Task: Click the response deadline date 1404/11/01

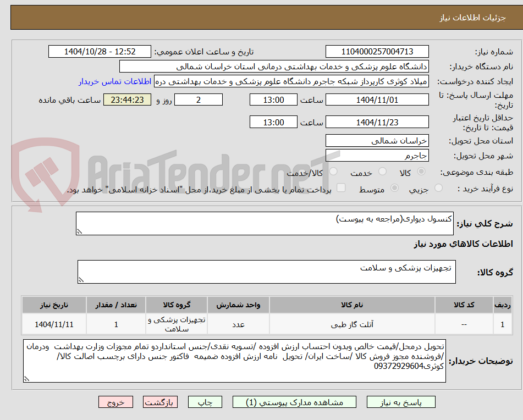Action: pos(377,100)
